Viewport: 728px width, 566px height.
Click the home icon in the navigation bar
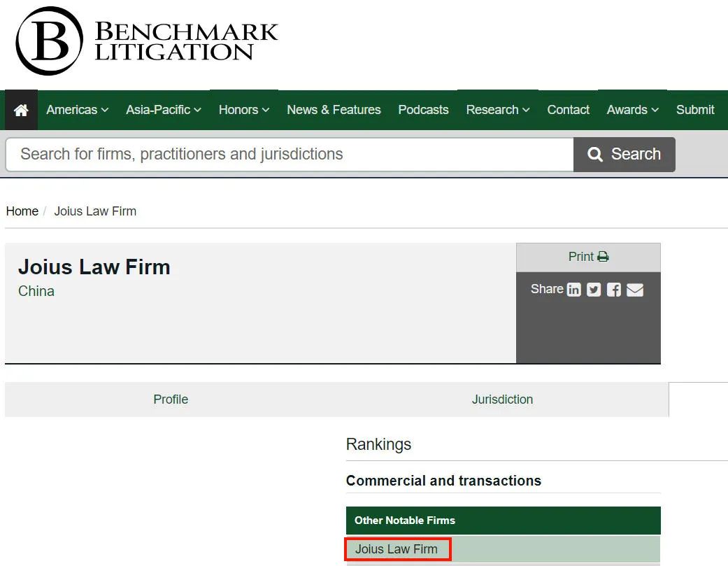(x=21, y=110)
